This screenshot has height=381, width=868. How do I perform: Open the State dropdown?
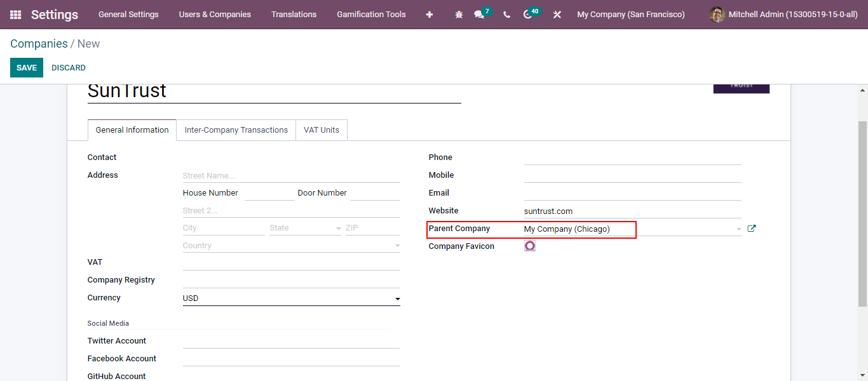306,228
